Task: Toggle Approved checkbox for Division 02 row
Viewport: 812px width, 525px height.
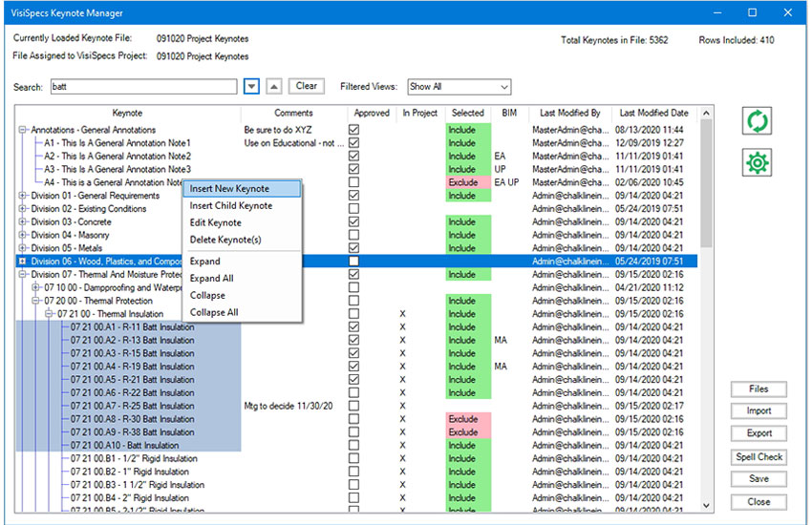Action: (x=353, y=208)
